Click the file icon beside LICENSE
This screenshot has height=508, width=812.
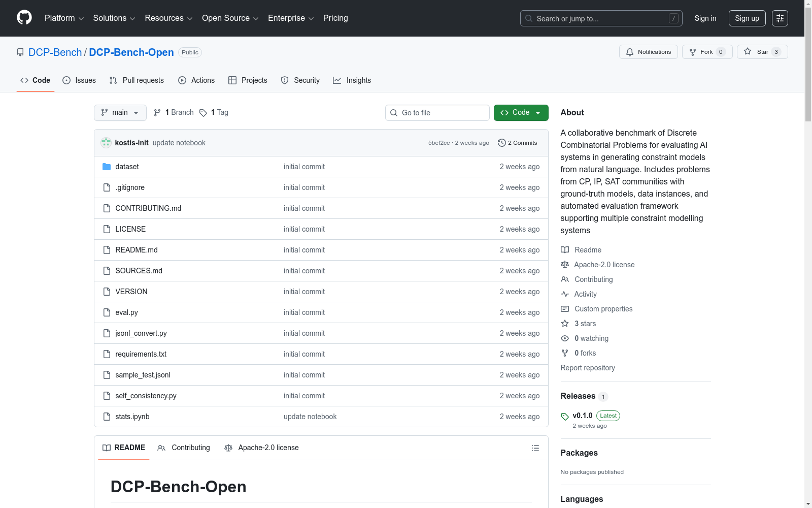(107, 229)
